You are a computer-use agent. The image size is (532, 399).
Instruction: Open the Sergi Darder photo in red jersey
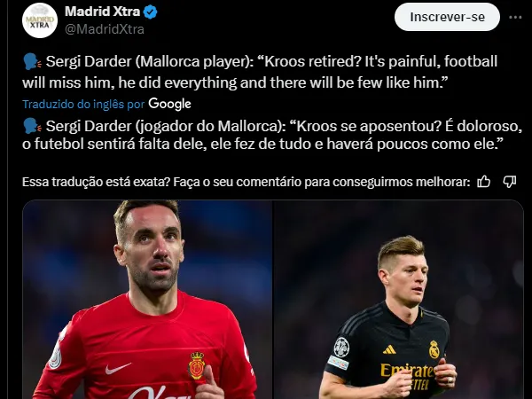[x=147, y=300]
